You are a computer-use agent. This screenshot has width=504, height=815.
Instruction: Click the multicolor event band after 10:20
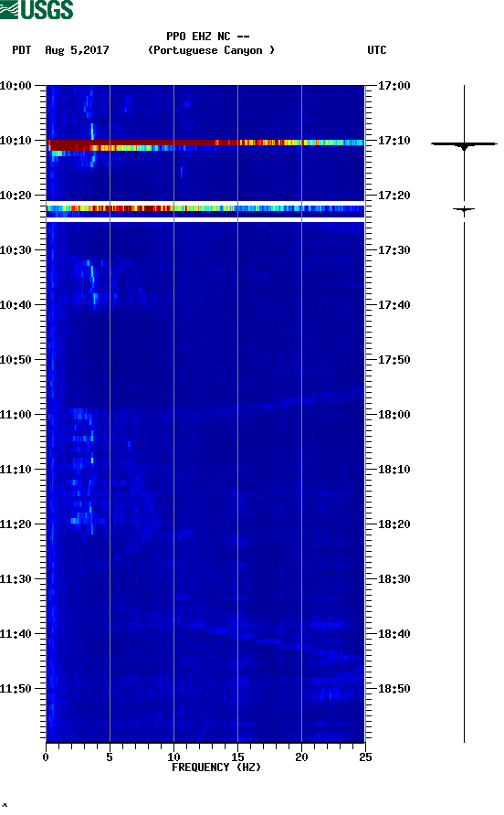(205, 208)
